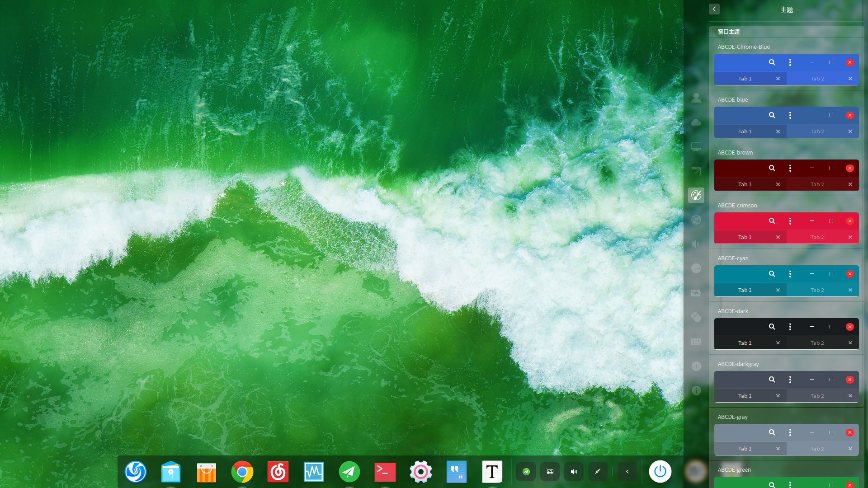Choose the ABCDE-brown window theme preview
868x488 pixels.
click(787, 175)
